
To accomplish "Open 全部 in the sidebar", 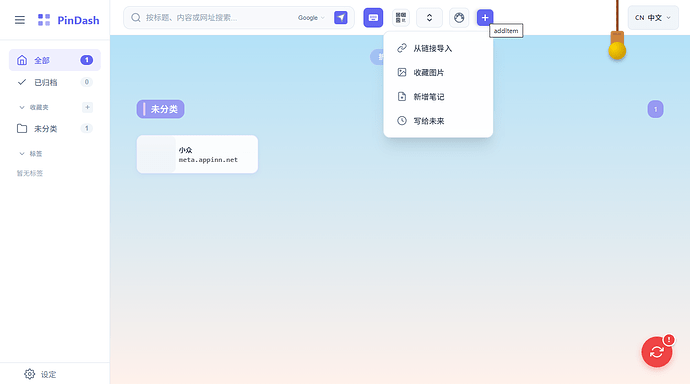I will (55, 60).
